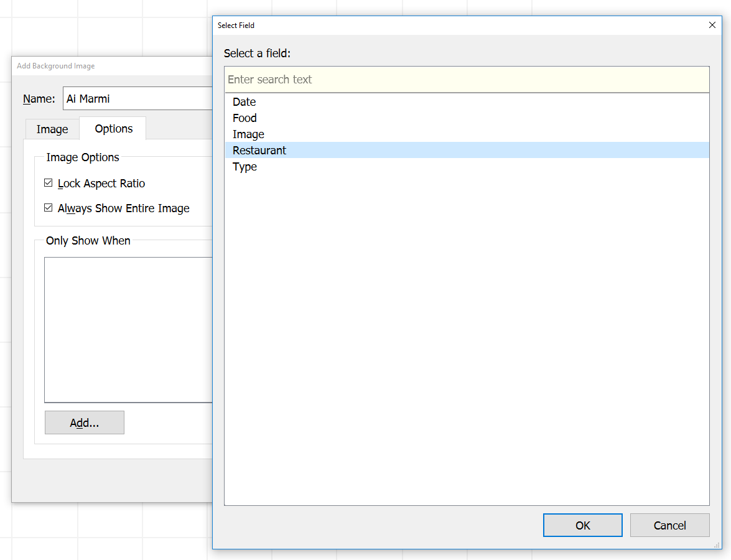Select the Date field
Image resolution: width=731 pixels, height=560 pixels.
click(244, 101)
